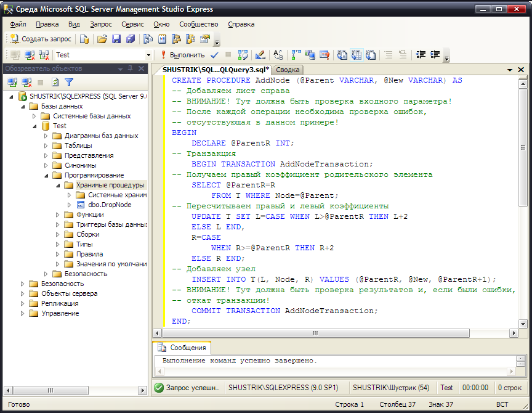Click the Summary page icon in the toolbar

(x=162, y=39)
